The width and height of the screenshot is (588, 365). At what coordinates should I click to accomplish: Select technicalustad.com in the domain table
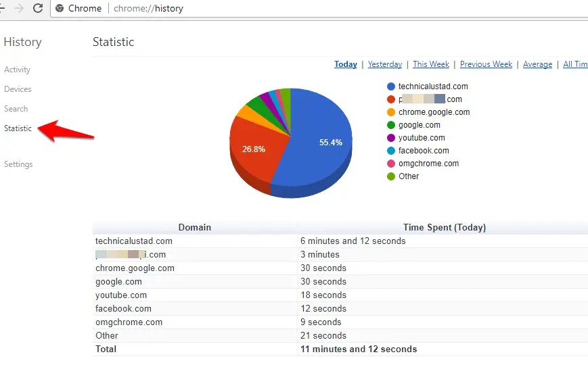tap(134, 241)
